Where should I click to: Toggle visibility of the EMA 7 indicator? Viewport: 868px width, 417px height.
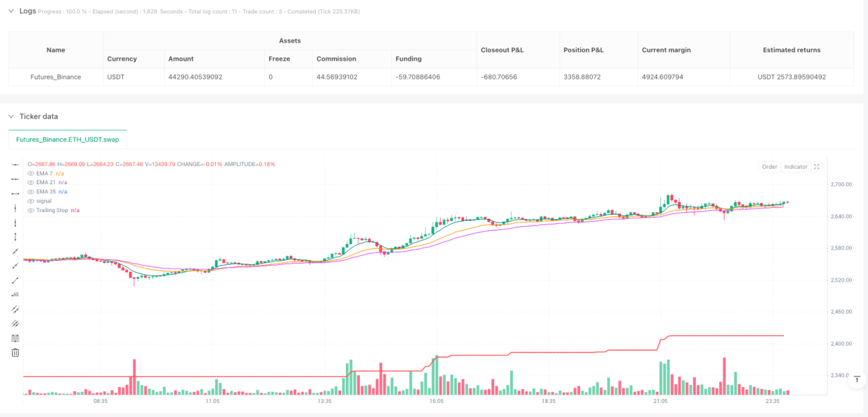tap(30, 173)
